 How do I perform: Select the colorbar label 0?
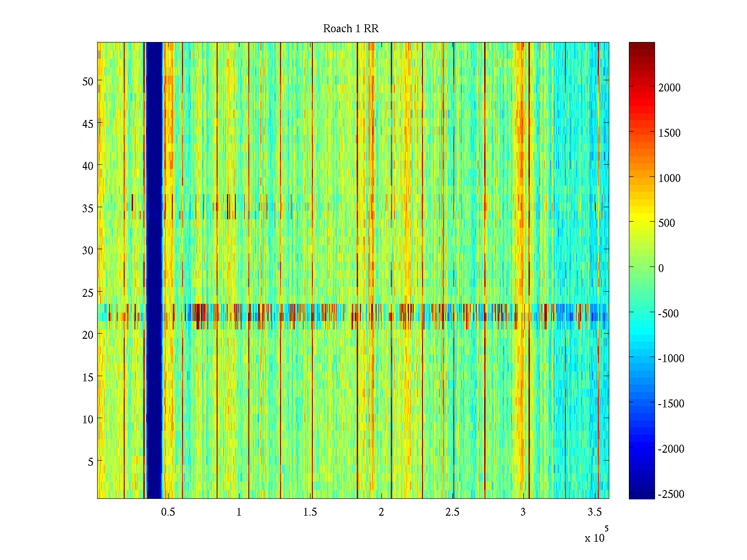pyautogui.click(x=661, y=268)
